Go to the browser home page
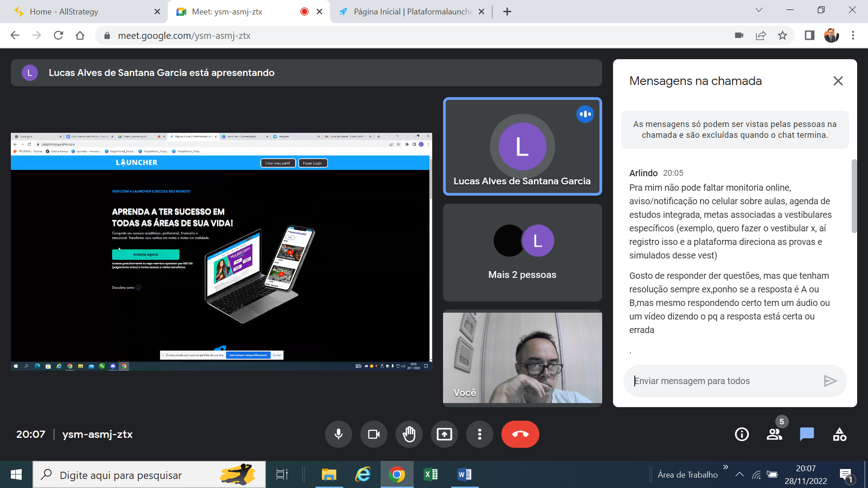 [x=80, y=35]
